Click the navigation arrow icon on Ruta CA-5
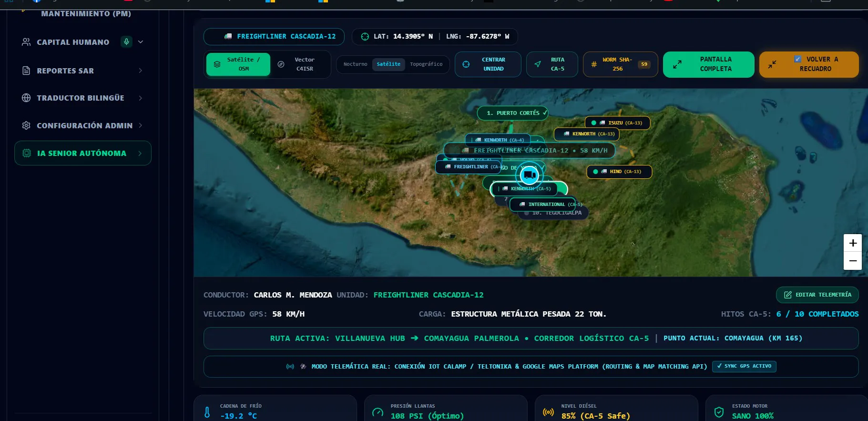 [538, 64]
